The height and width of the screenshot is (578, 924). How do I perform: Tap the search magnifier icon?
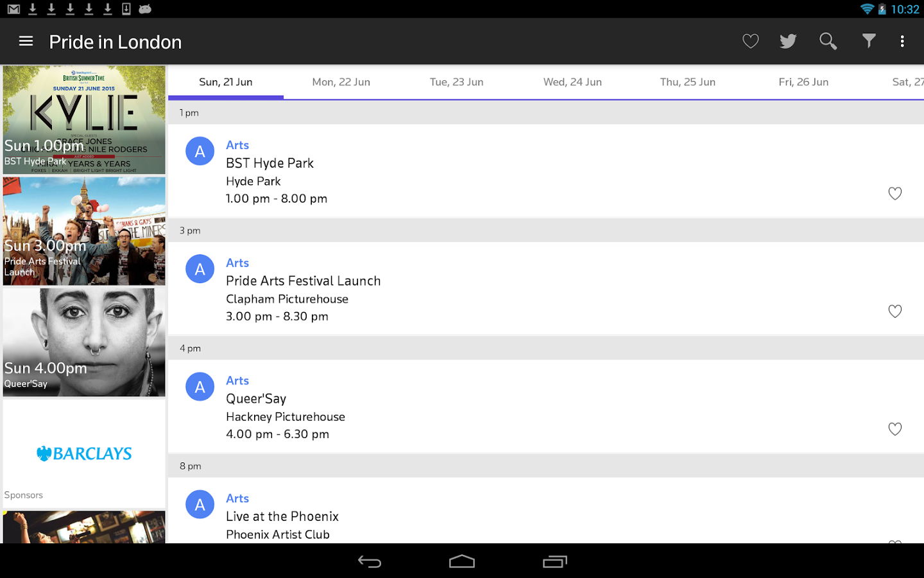[828, 41]
